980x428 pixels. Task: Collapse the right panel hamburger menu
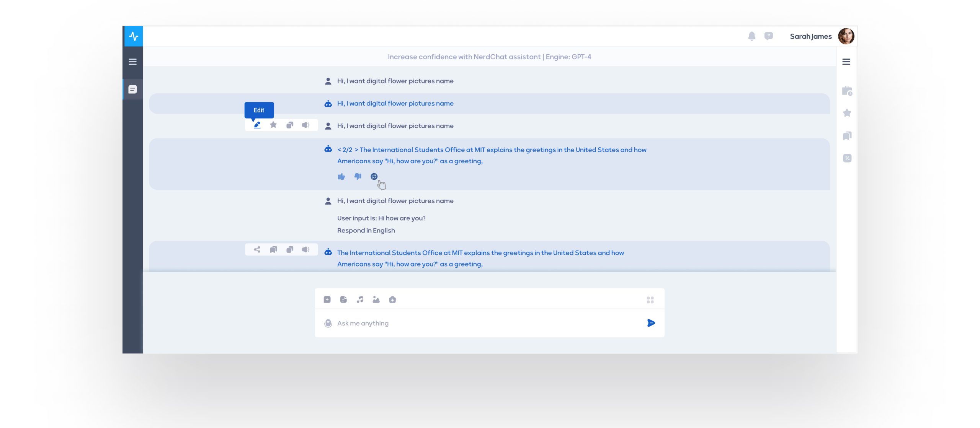pos(846,62)
